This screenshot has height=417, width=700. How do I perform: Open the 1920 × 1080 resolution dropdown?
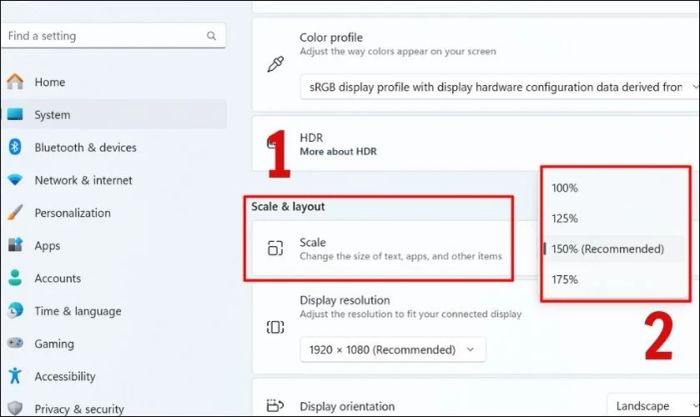pyautogui.click(x=392, y=350)
